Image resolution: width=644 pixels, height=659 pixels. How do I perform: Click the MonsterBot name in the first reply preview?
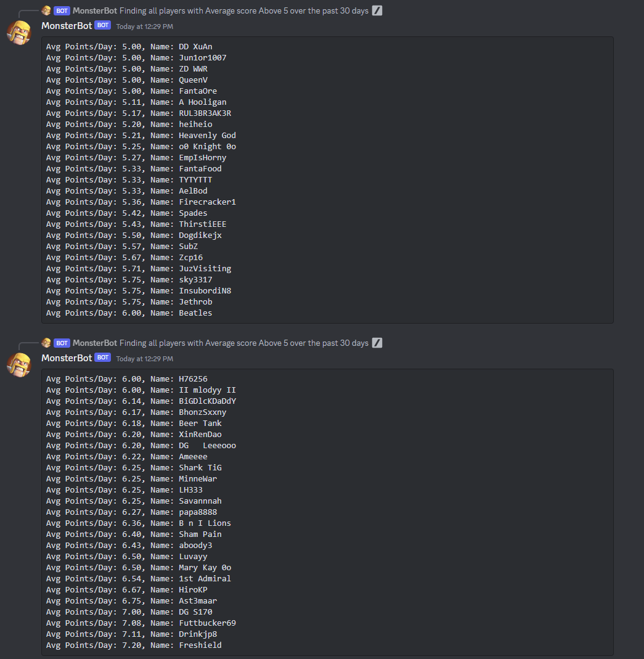pyautogui.click(x=94, y=10)
